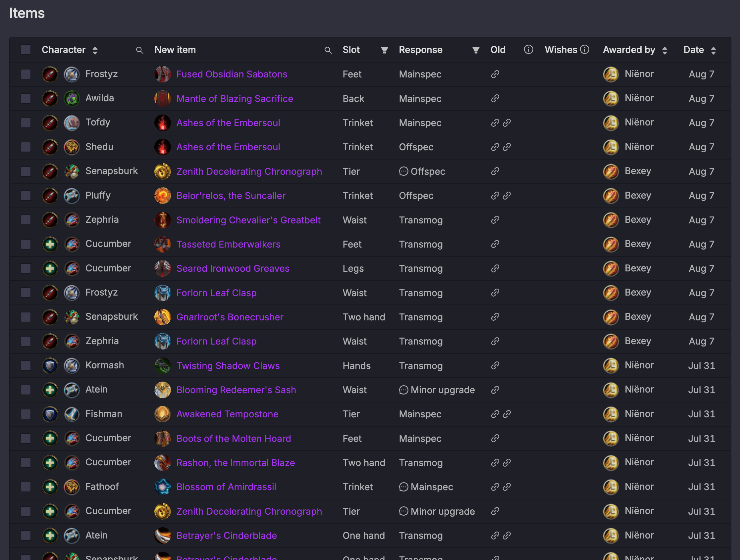Check the Awilda row checkbox

tap(26, 99)
